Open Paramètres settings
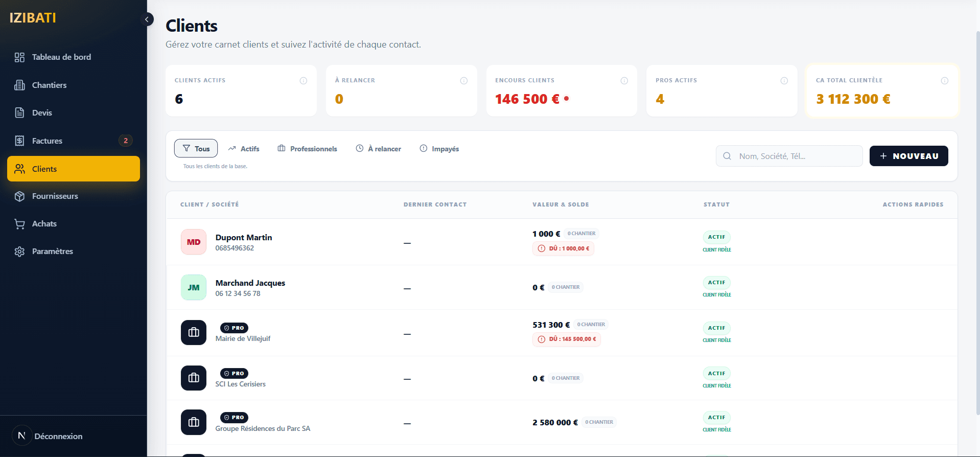Image resolution: width=980 pixels, height=457 pixels. pyautogui.click(x=52, y=252)
